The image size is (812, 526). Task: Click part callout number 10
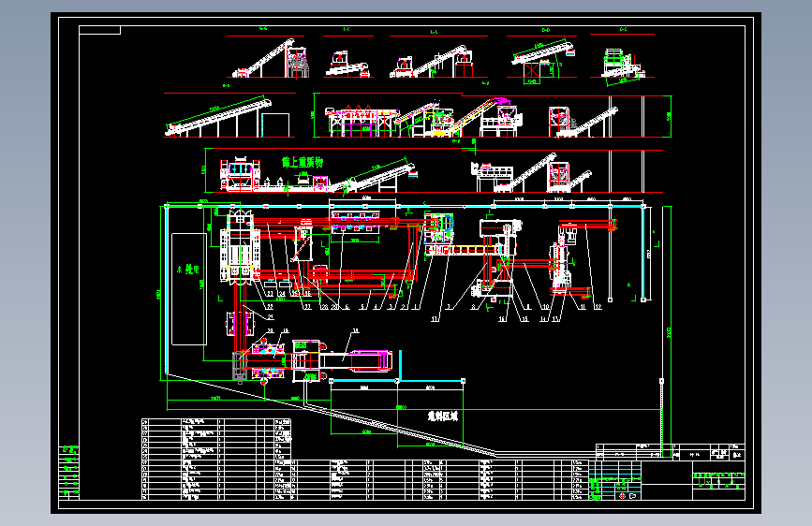coord(546,307)
